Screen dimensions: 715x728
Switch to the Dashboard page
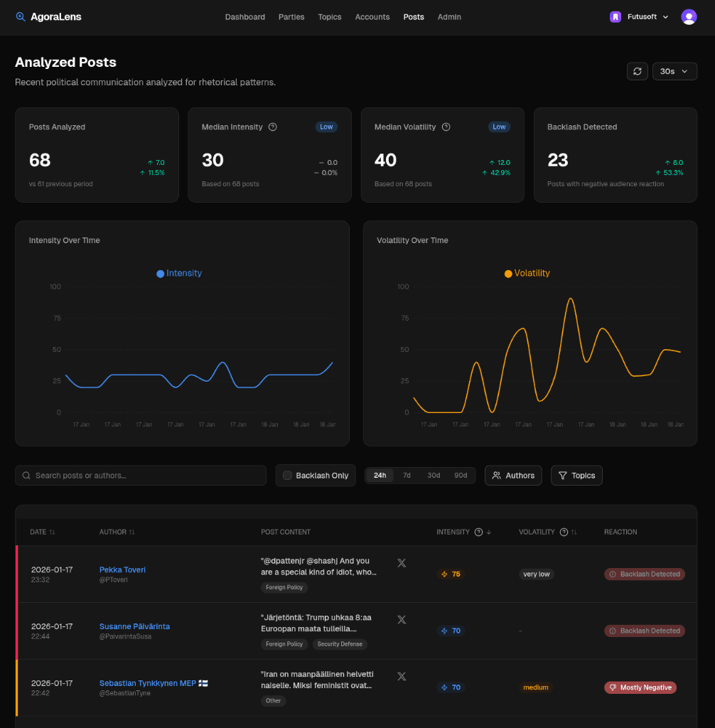coord(244,16)
